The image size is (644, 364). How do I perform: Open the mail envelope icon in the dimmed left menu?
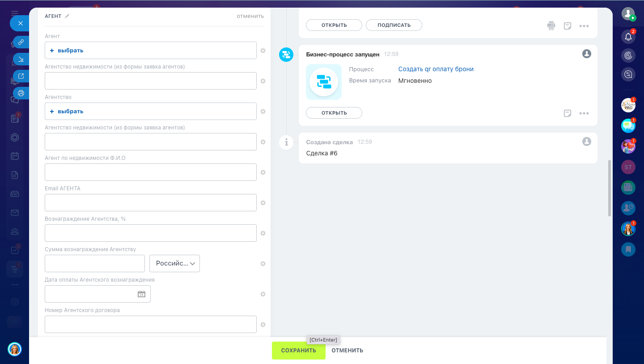(15, 213)
